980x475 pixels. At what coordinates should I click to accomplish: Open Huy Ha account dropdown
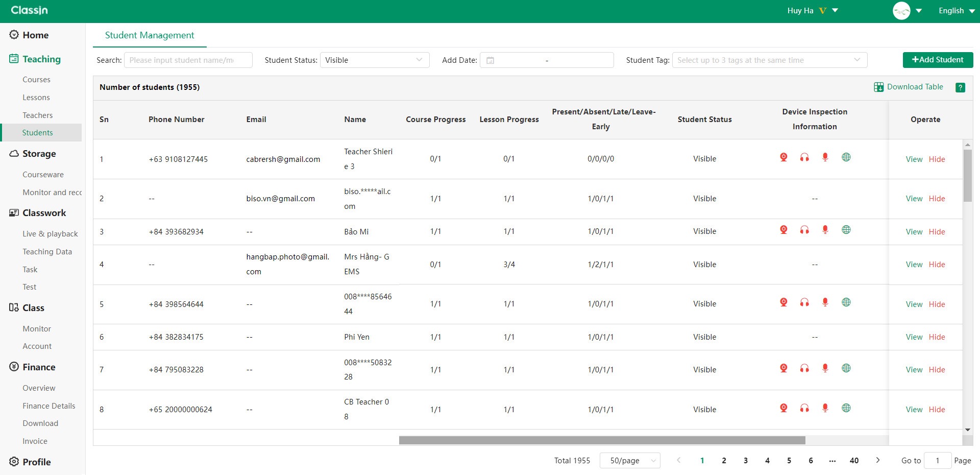pos(813,11)
